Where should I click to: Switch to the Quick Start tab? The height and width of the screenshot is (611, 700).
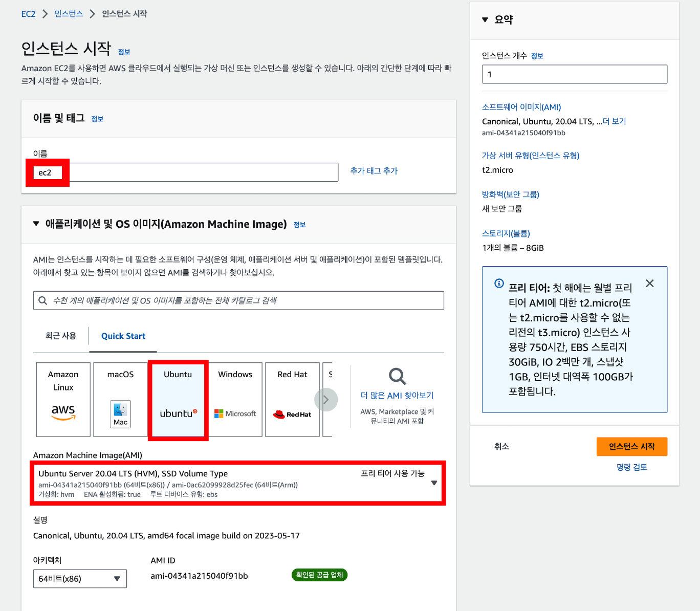point(123,336)
